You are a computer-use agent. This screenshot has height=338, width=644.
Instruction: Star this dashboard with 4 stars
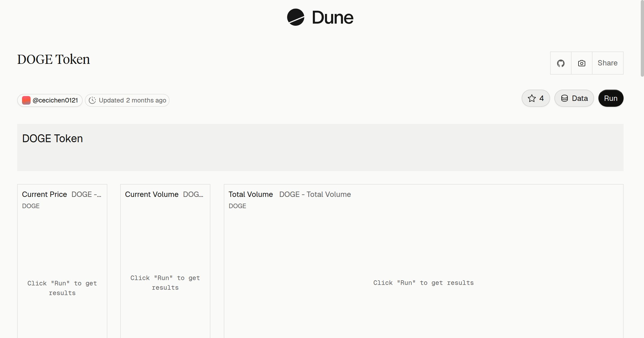536,98
